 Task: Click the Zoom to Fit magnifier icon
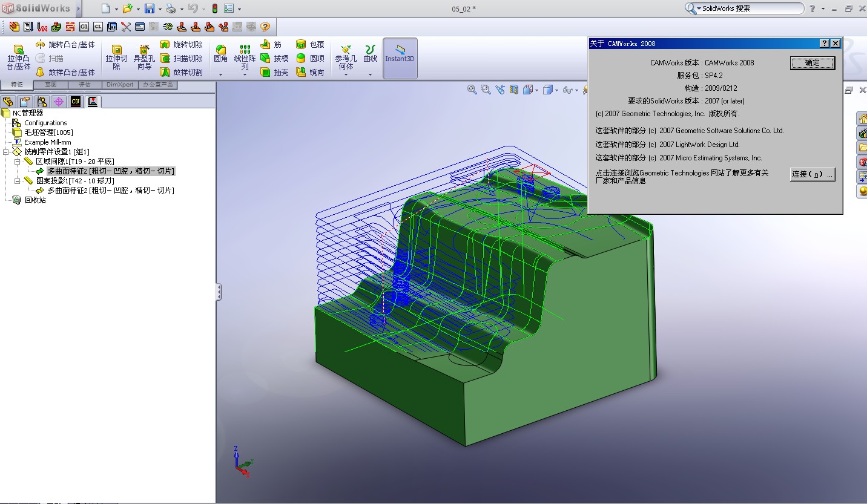coord(472,90)
